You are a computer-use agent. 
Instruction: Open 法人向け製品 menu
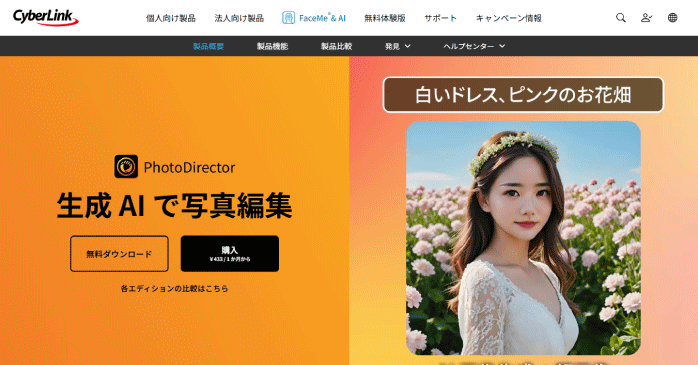click(239, 18)
